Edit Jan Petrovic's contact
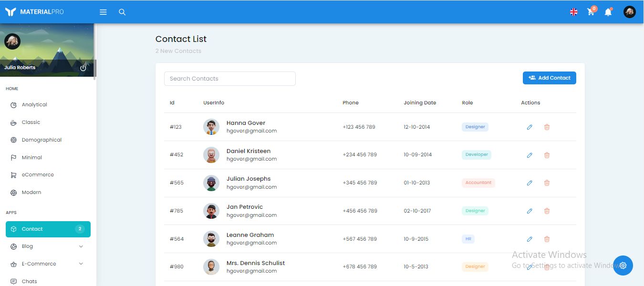644x286 pixels. (530, 211)
